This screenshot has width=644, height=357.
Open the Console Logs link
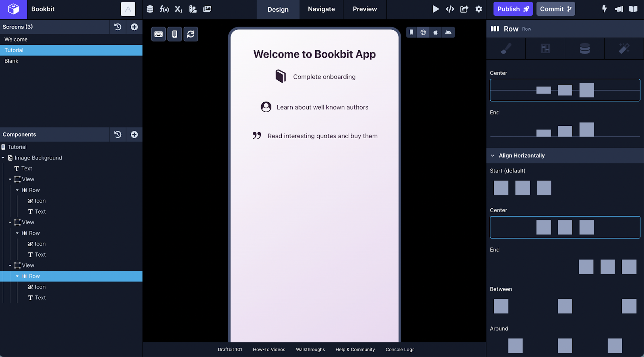[400, 350]
